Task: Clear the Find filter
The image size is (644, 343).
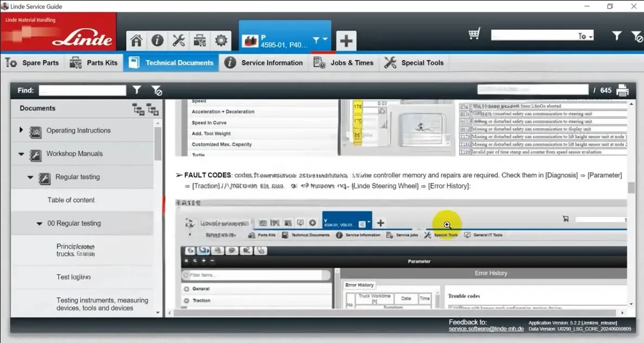Action: (x=157, y=90)
